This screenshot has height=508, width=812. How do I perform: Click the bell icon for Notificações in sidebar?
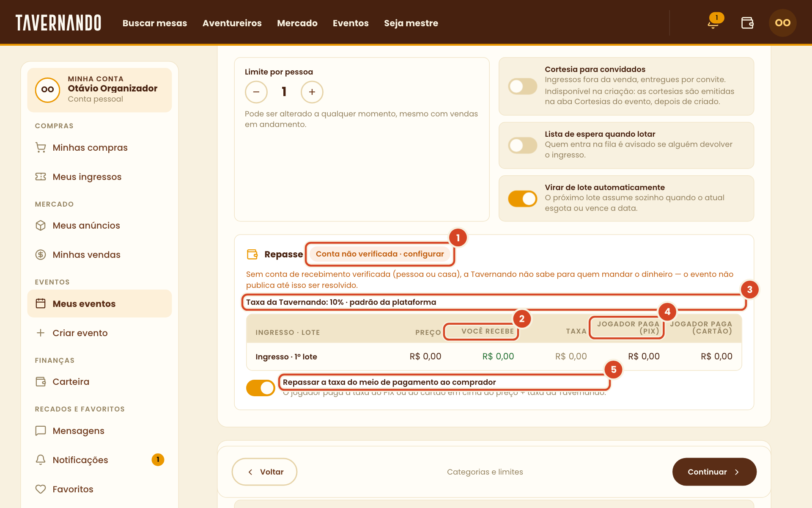(41, 460)
